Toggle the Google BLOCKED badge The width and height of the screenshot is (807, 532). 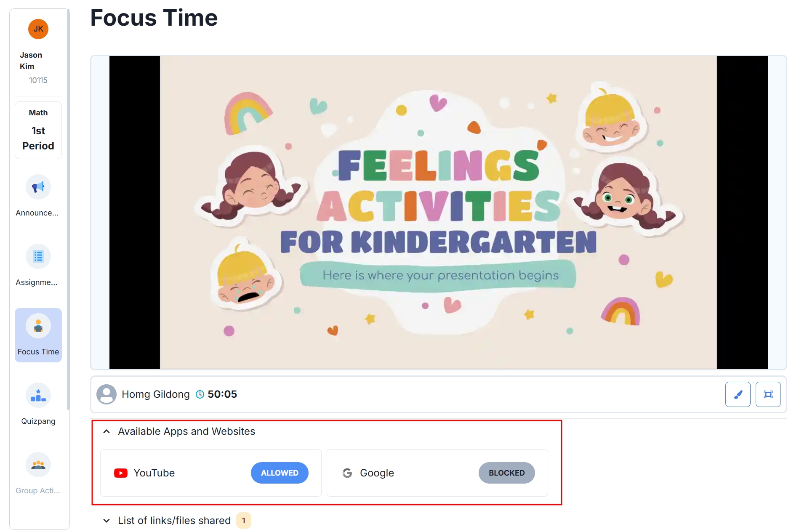click(x=506, y=473)
